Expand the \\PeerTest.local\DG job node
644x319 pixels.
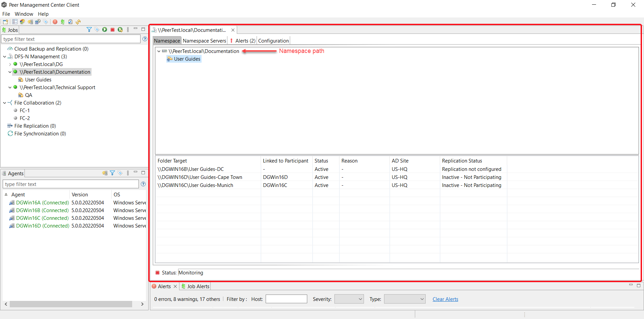coord(10,64)
